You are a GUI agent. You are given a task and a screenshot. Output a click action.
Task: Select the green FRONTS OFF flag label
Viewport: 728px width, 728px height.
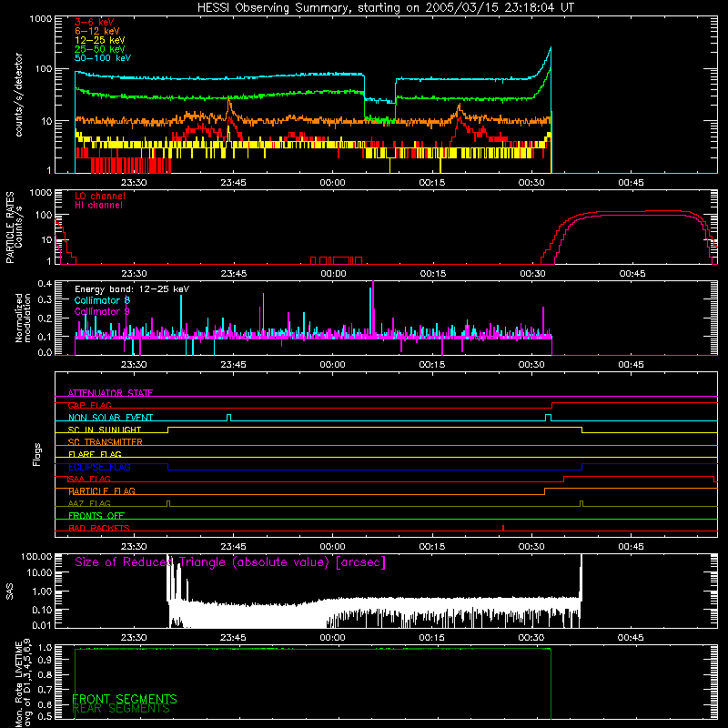[x=96, y=516]
